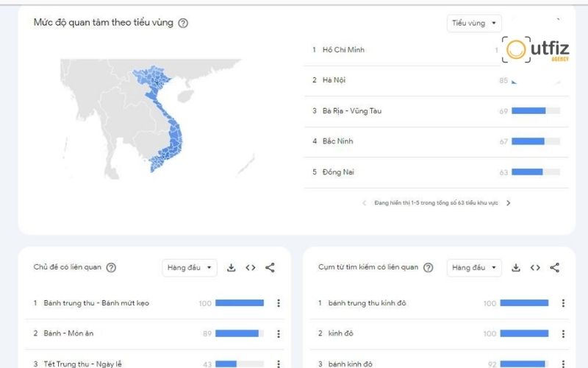Open more options for Bánh - Món ăn
Viewport: 588px width, 368px height.
pos(279,334)
